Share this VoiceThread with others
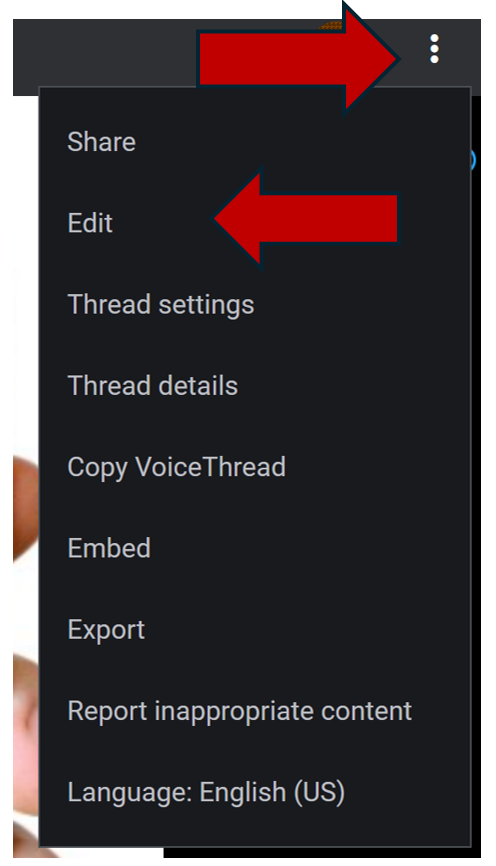This screenshot has height=866, width=496. (255, 142)
